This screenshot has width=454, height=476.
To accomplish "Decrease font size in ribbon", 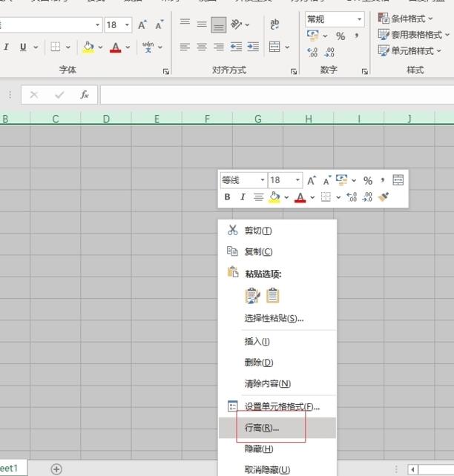I will click(x=159, y=24).
